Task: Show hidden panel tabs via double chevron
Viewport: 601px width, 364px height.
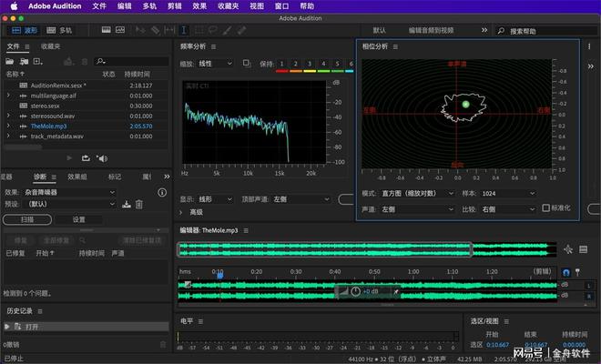Action: click(167, 177)
